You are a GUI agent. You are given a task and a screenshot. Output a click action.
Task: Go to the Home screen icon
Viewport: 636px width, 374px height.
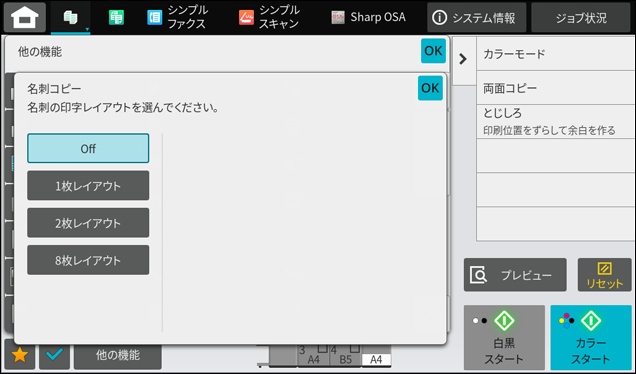point(25,17)
